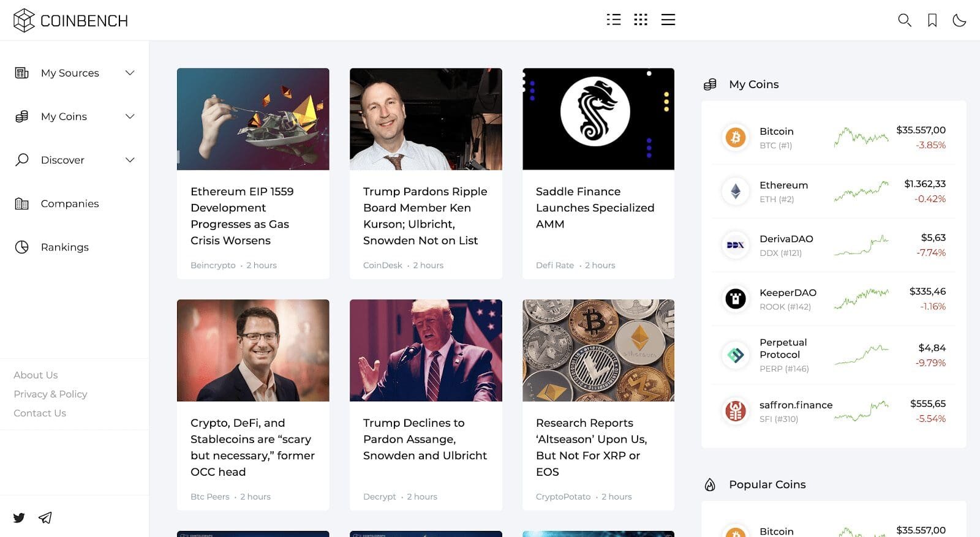Switch to grid view layout
Screen dimensions: 980x537
(641, 20)
